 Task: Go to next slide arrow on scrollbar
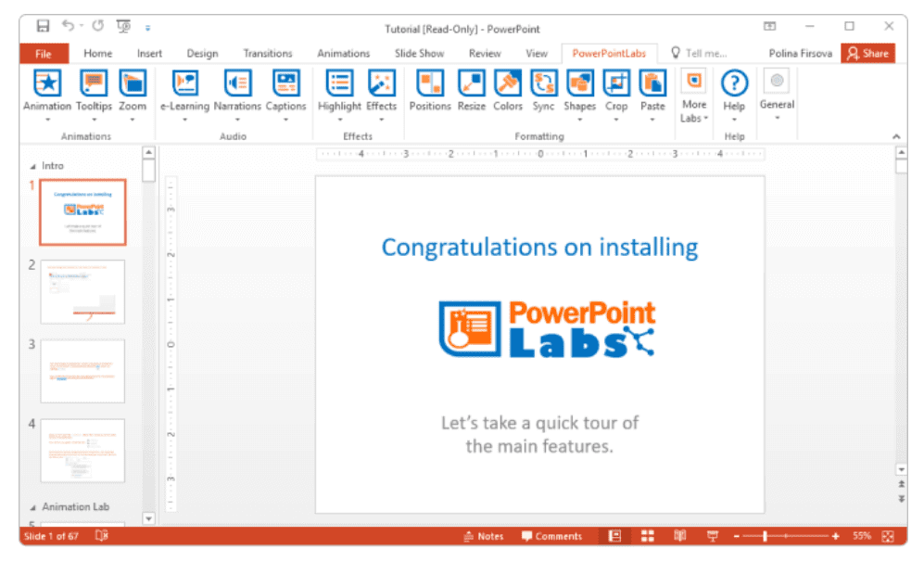[x=901, y=498]
